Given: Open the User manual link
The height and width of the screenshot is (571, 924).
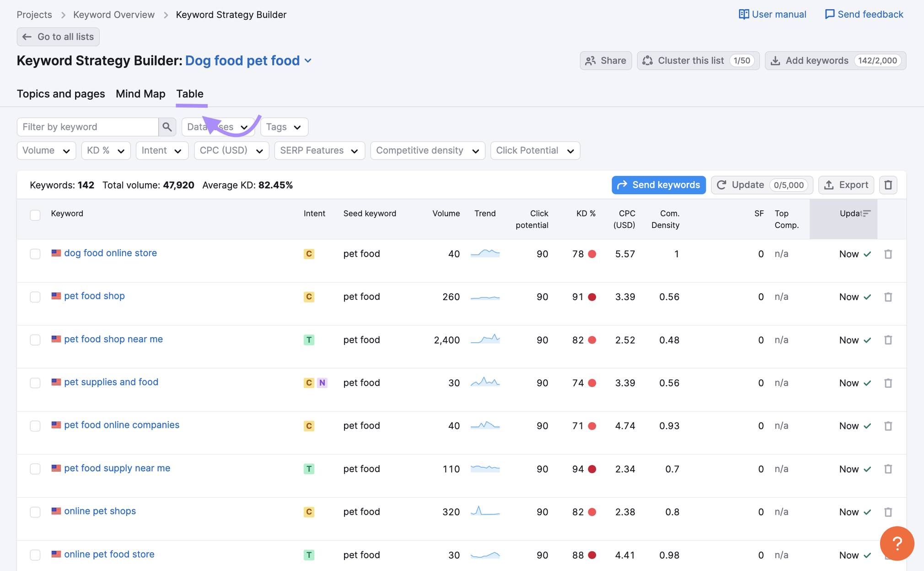Looking at the screenshot, I should pos(772,14).
